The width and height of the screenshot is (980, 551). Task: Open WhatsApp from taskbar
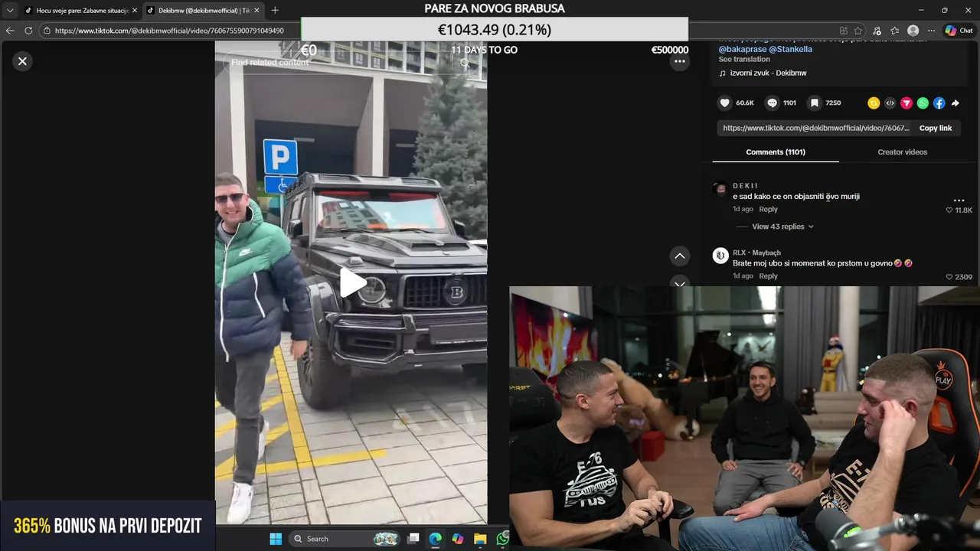pos(502,539)
